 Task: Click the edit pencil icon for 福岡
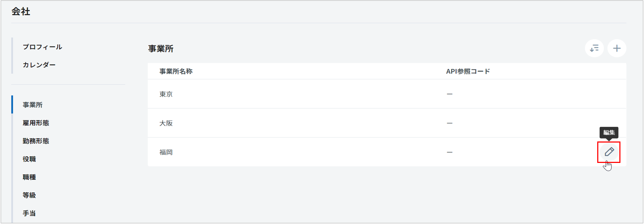pyautogui.click(x=609, y=152)
